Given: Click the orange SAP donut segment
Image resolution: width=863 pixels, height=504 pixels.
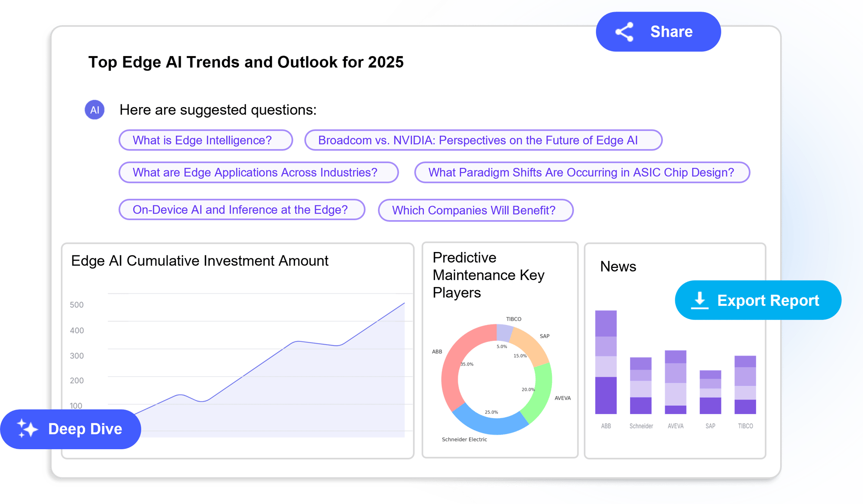Looking at the screenshot, I should click(531, 345).
